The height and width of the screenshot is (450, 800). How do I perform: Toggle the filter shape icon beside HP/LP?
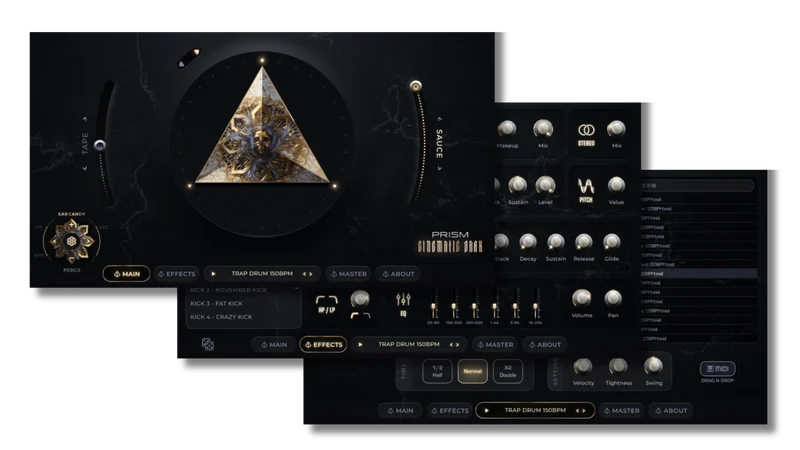[x=360, y=316]
